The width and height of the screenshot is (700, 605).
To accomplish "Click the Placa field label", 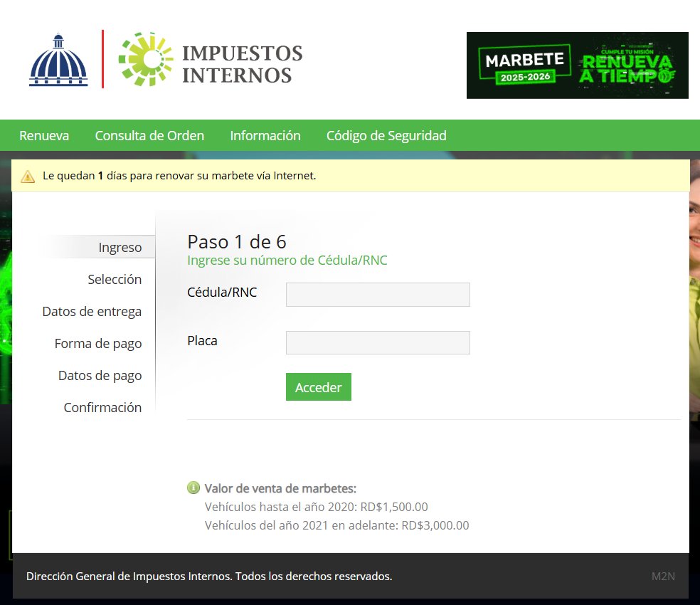I will click(202, 341).
